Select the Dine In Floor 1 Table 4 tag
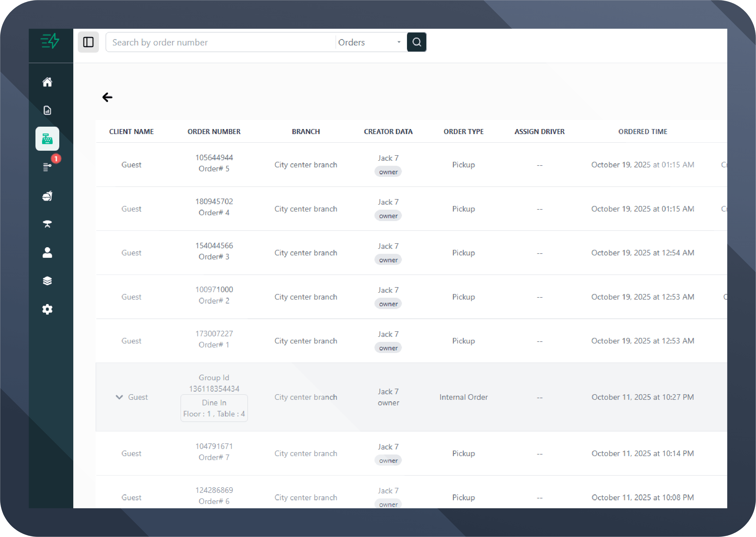Screen dimensions: 756x537 click(x=214, y=408)
